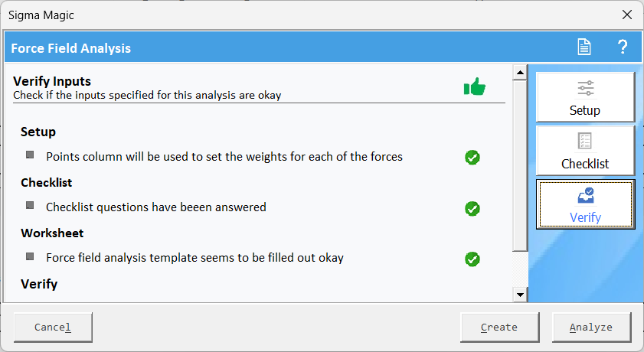Click the Verify Inputs heading text
Screen dimensions: 644x352
(52, 81)
